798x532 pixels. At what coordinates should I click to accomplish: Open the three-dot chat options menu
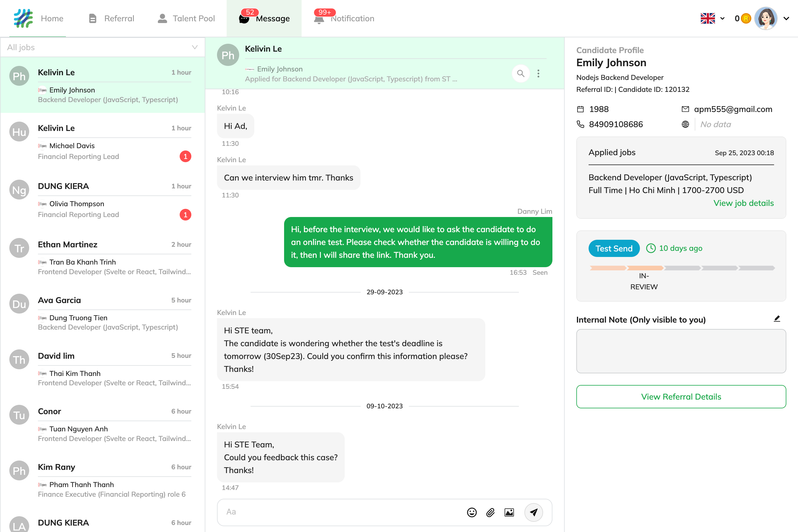point(538,73)
